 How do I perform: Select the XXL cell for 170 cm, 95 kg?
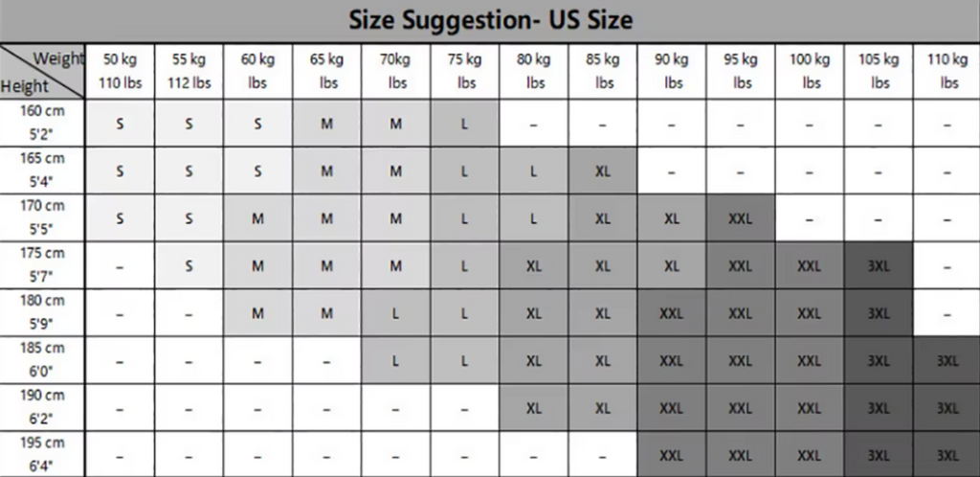741,218
